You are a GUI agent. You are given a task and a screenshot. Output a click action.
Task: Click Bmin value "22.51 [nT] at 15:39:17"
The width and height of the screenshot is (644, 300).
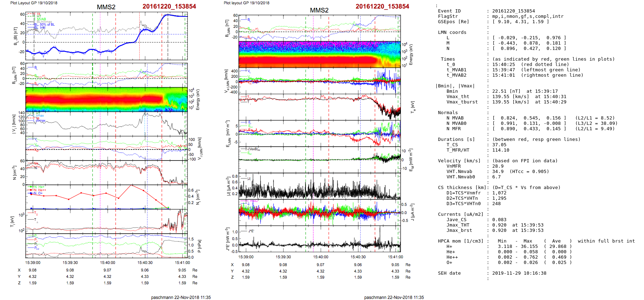click(525, 91)
